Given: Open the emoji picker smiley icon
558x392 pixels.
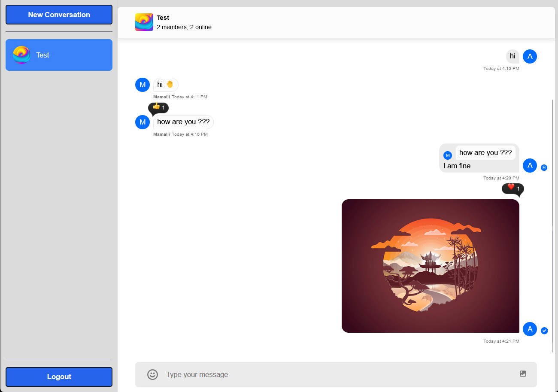Looking at the screenshot, I should (x=152, y=374).
